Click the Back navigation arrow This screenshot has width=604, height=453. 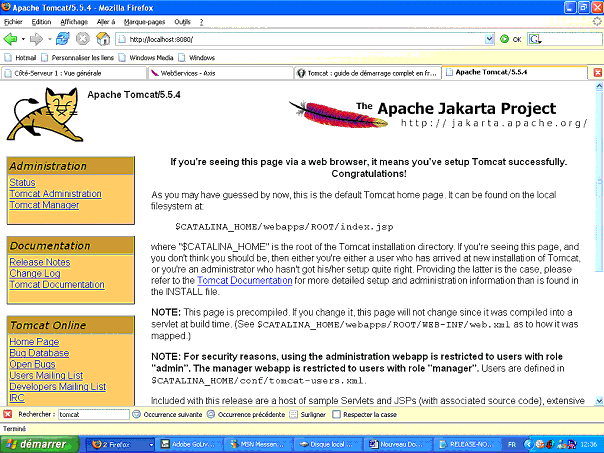coord(10,39)
